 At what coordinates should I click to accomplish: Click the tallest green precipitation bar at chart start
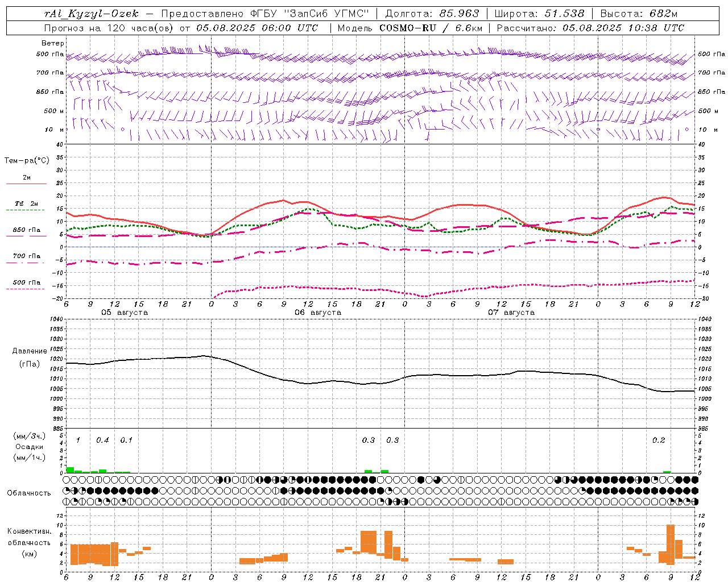71,470
